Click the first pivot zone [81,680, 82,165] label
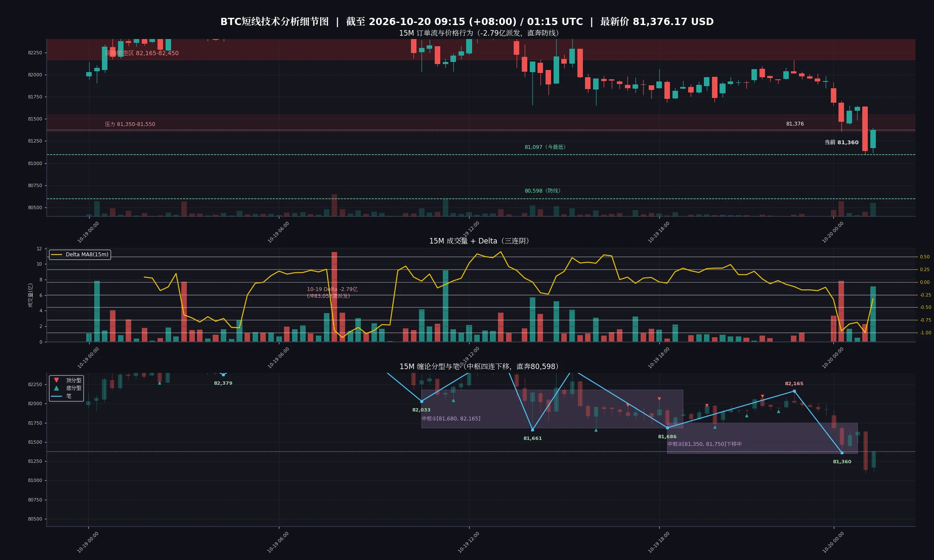Image resolution: width=934 pixels, height=560 pixels. point(451,419)
